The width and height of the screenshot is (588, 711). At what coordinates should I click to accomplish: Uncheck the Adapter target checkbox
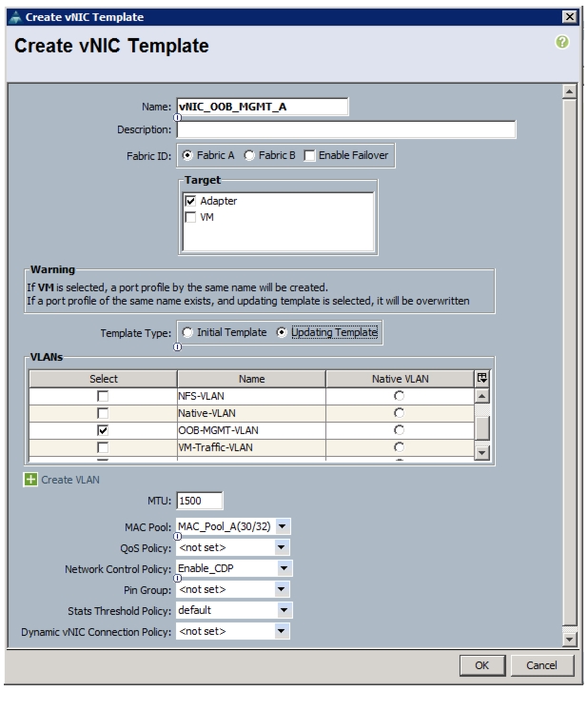(190, 201)
